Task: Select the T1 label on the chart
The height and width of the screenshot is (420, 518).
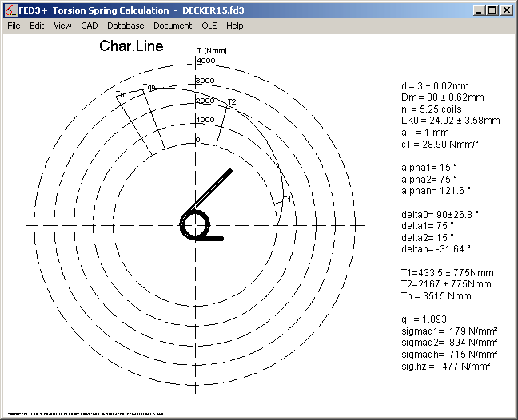Action: [x=289, y=199]
